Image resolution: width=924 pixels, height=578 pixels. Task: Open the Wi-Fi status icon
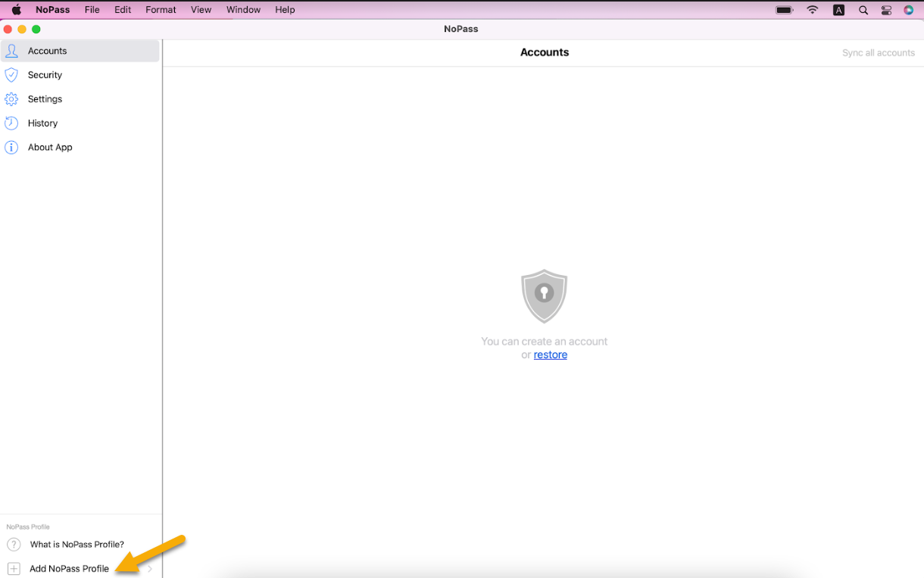coord(813,10)
